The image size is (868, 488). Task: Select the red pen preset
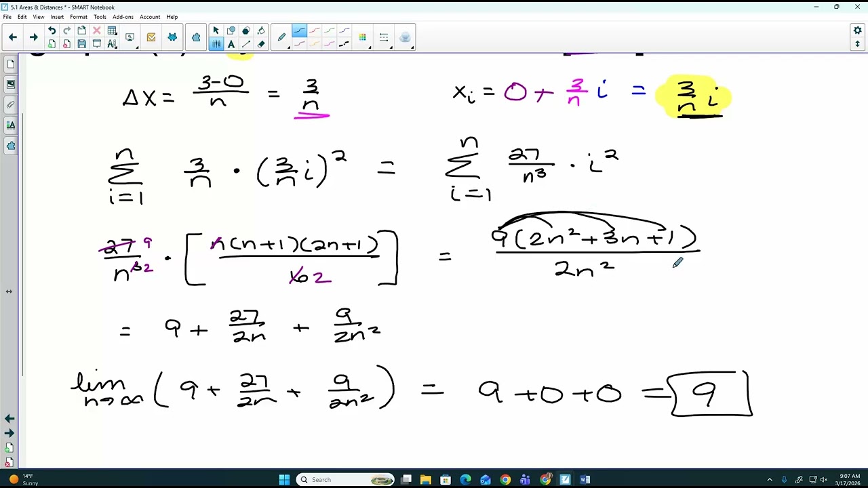pyautogui.click(x=315, y=30)
